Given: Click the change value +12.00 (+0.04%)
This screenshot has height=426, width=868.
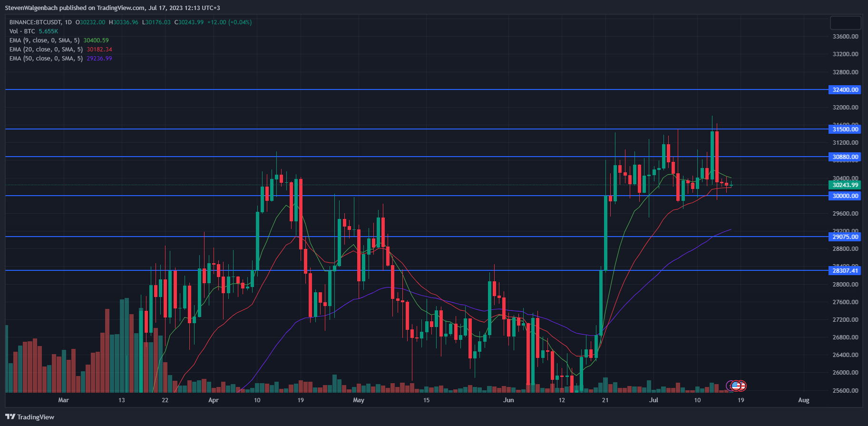Looking at the screenshot, I should (x=230, y=22).
